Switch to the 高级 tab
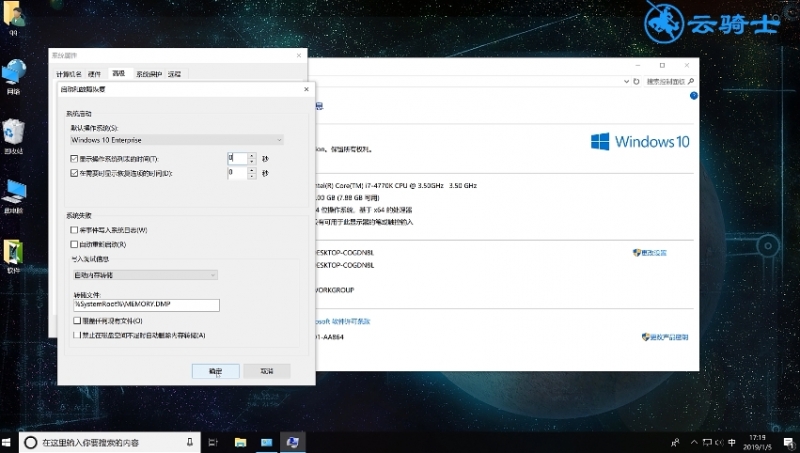 pyautogui.click(x=119, y=73)
